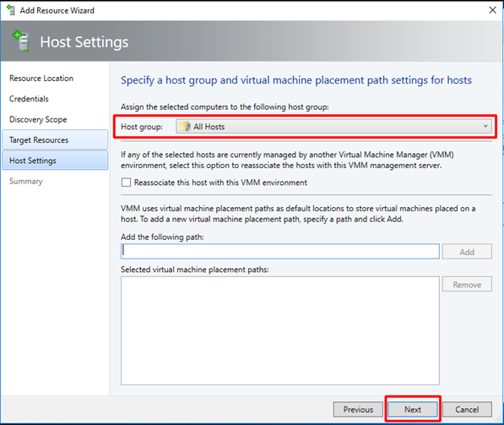Open the All Hosts combo box
Screen dimensions: 504x425
333,127
